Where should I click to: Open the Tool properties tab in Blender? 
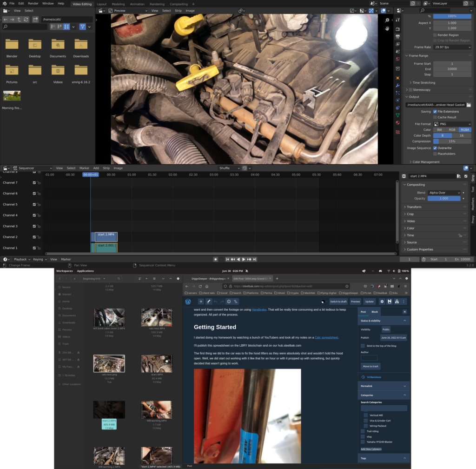coord(398,20)
